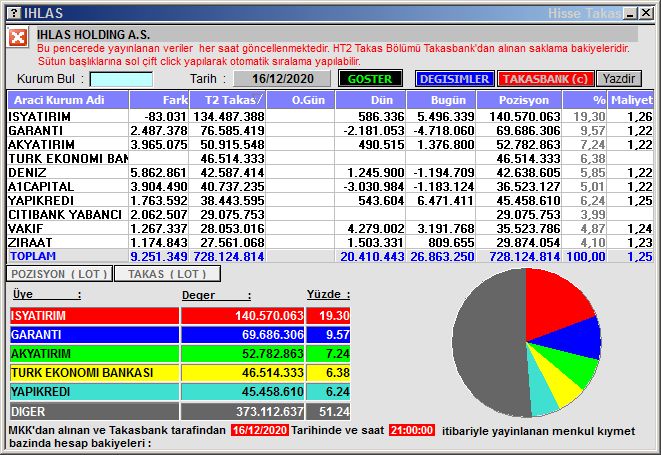Click the TOPLAM total row label

tap(33, 256)
